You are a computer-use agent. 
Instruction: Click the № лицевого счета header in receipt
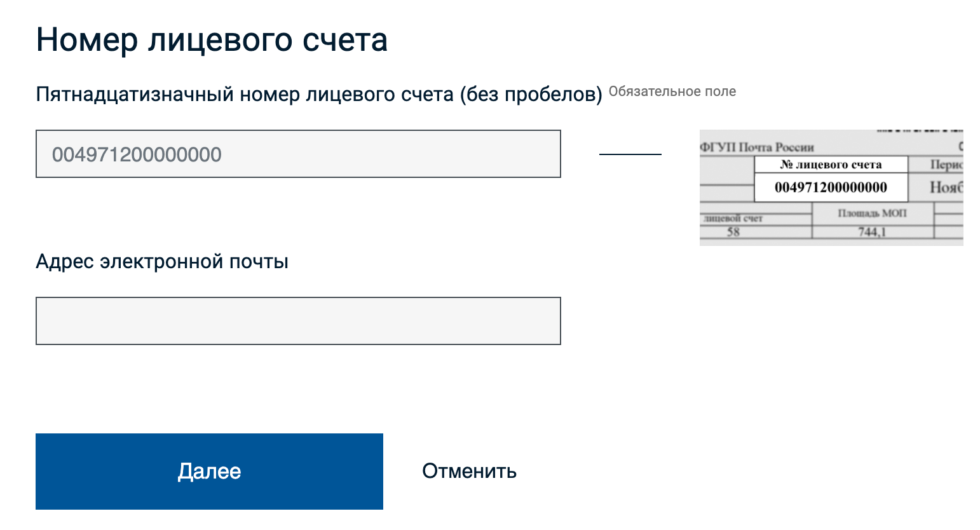point(831,165)
